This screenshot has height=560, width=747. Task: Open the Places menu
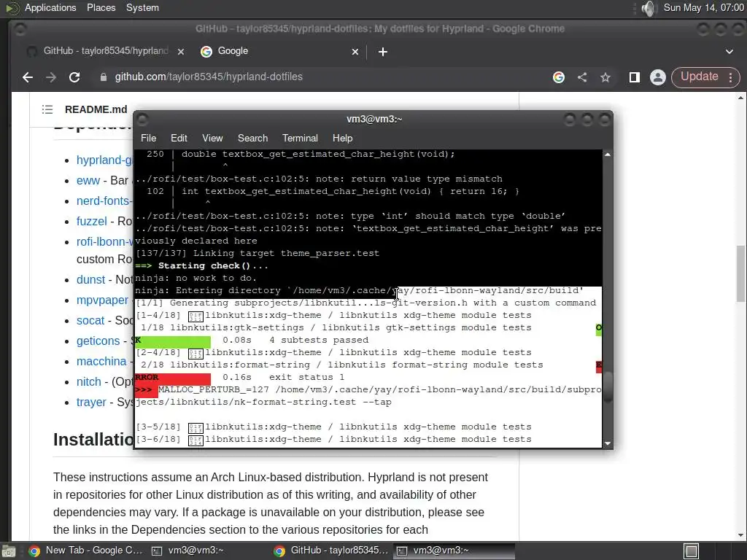coord(101,7)
